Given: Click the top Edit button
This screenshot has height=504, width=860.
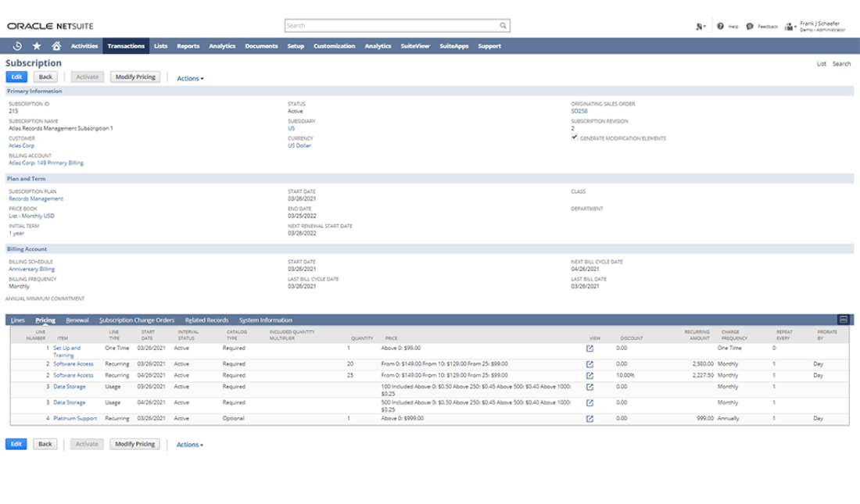Looking at the screenshot, I should [16, 77].
